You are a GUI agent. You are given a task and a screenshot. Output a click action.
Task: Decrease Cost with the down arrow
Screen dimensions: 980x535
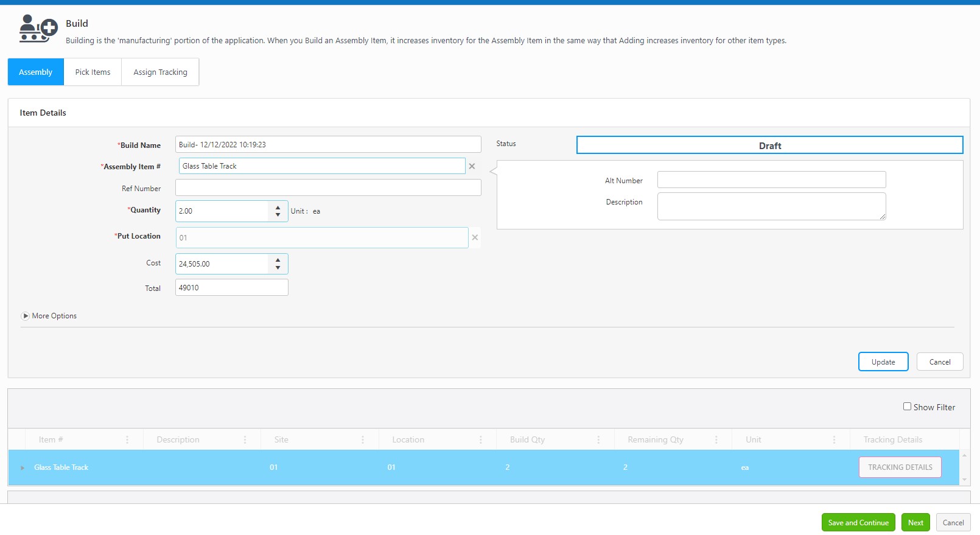[x=278, y=268]
